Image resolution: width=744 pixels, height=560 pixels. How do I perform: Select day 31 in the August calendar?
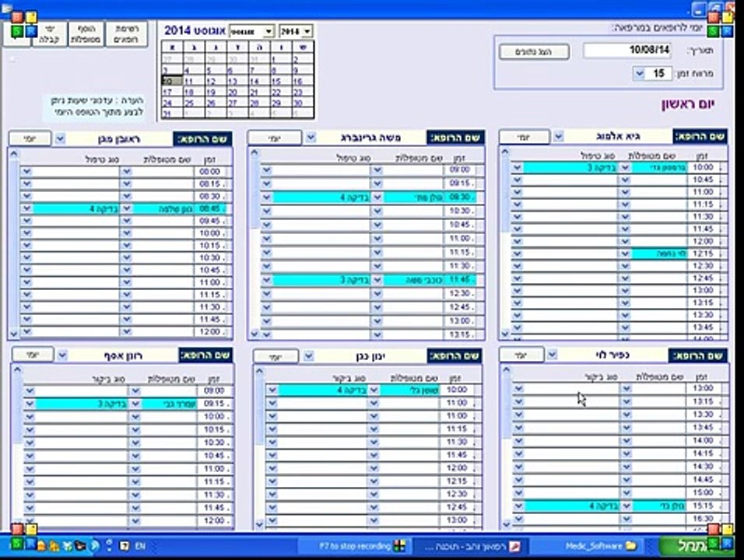(x=172, y=114)
